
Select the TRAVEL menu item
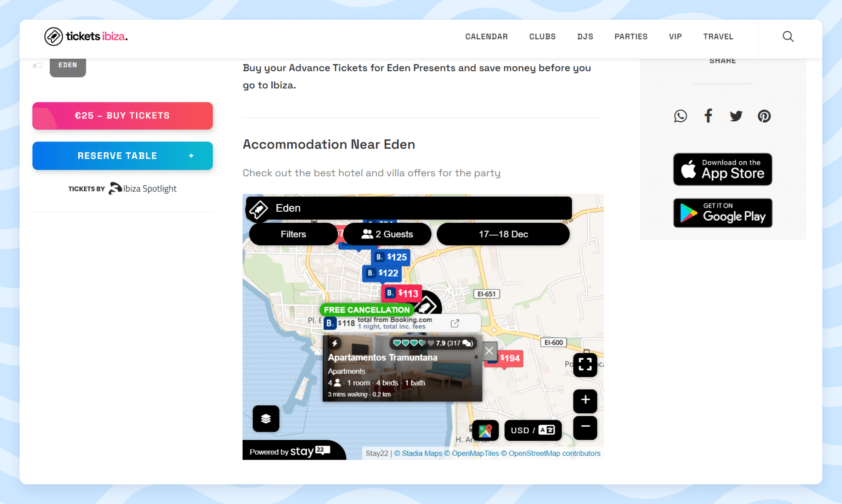coord(718,37)
